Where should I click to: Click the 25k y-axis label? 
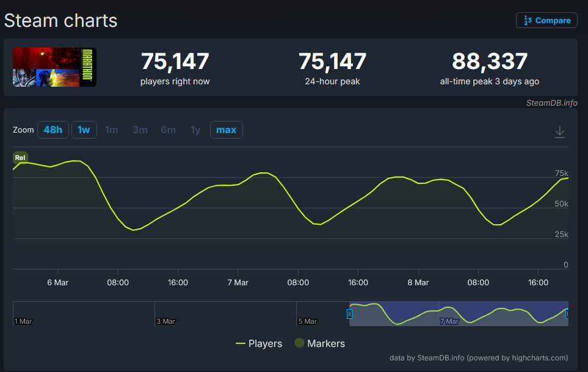[x=561, y=235]
